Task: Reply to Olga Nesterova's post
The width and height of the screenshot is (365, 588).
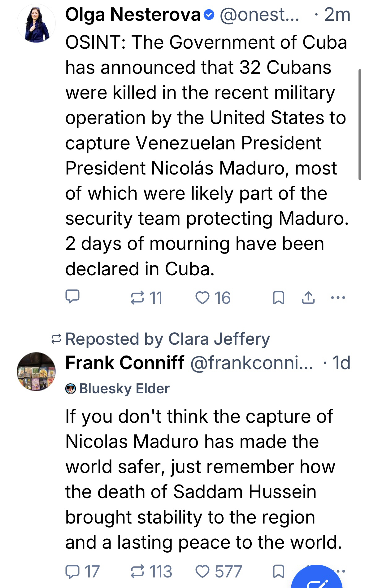Action: pyautogui.click(x=72, y=297)
